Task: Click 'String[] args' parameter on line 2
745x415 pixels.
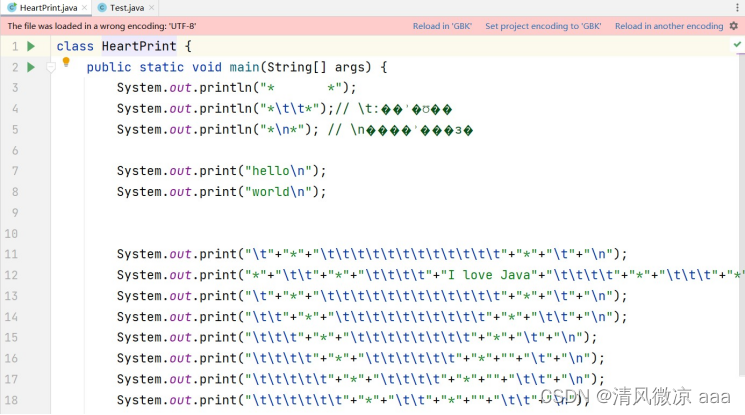Action: (318, 67)
